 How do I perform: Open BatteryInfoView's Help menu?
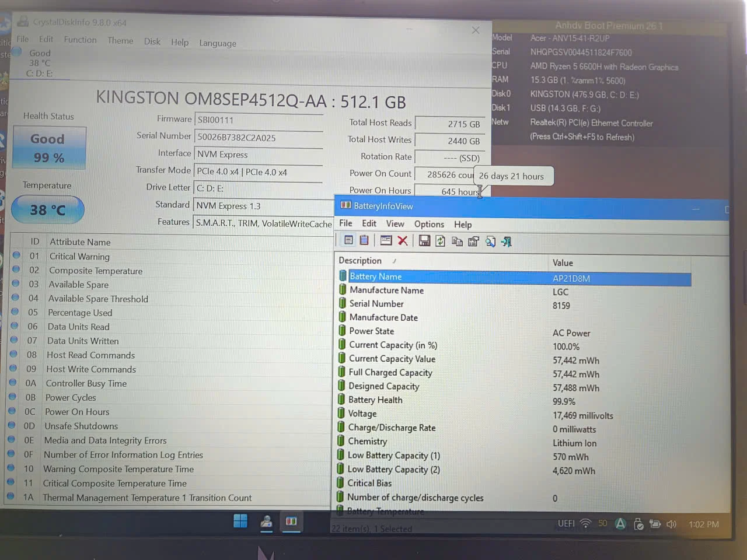(x=463, y=225)
